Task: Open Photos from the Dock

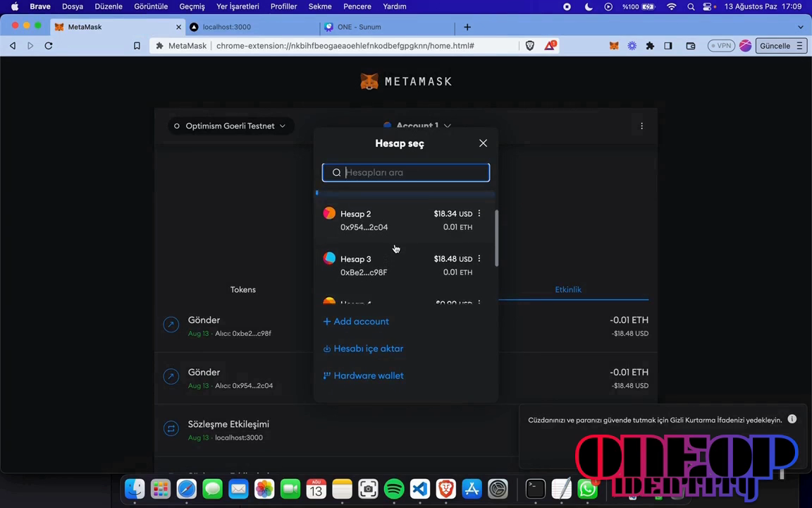Action: [x=264, y=489]
